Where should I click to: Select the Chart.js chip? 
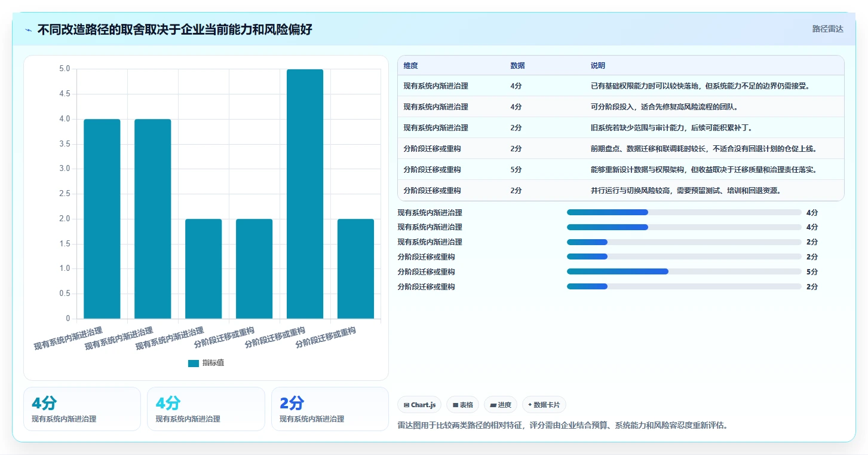[420, 405]
